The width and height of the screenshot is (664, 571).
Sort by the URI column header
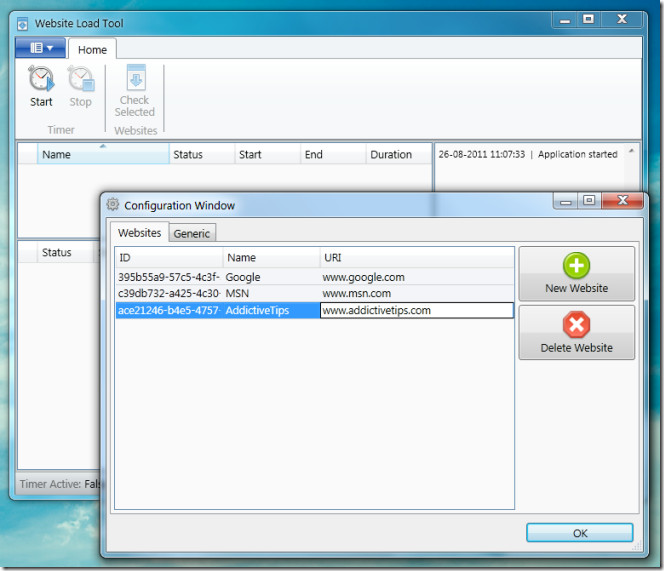417,258
